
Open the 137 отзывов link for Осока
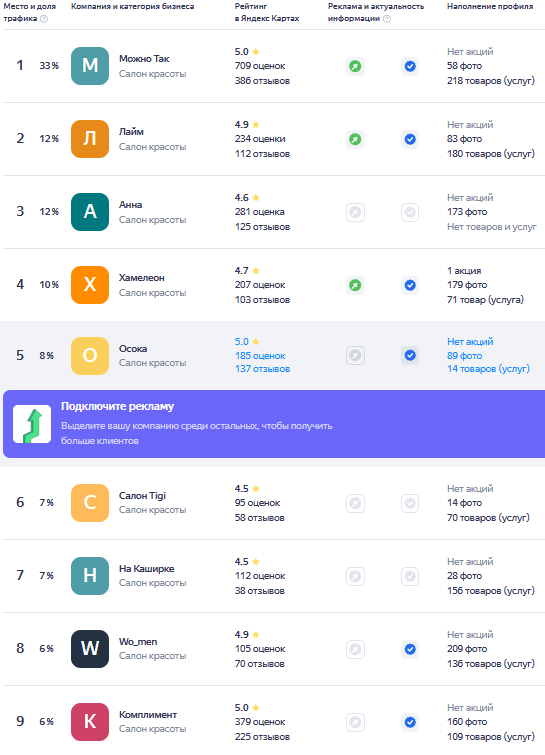(x=262, y=369)
